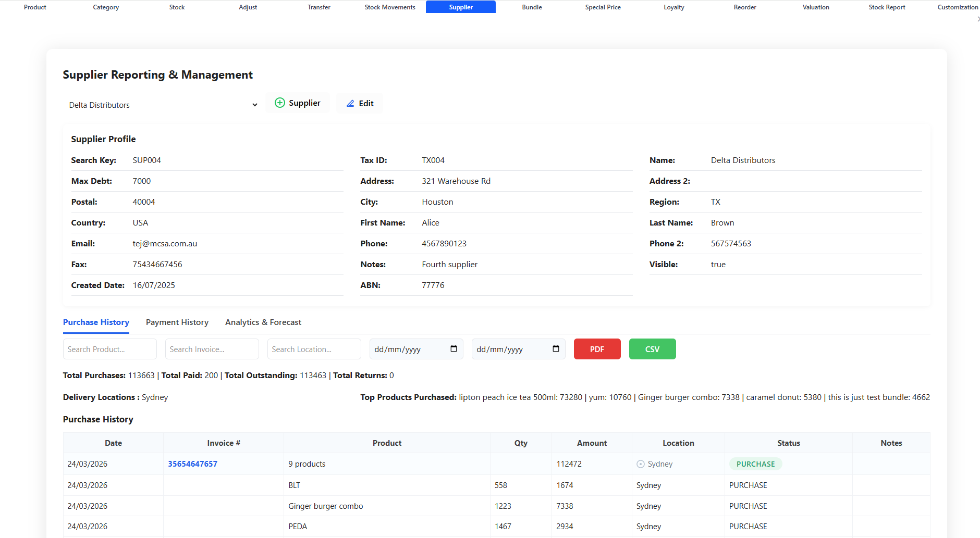
Task: Click the BLT product row cell
Action: pyautogui.click(x=387, y=485)
